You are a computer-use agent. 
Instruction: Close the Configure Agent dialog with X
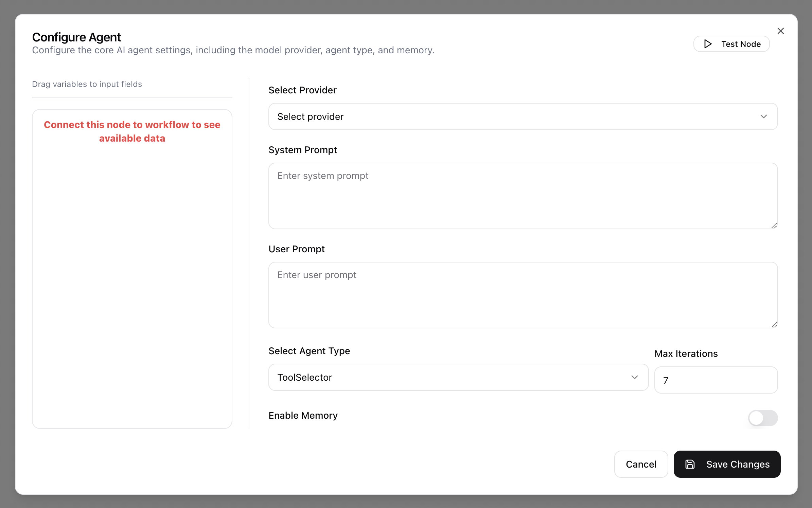[x=780, y=31]
